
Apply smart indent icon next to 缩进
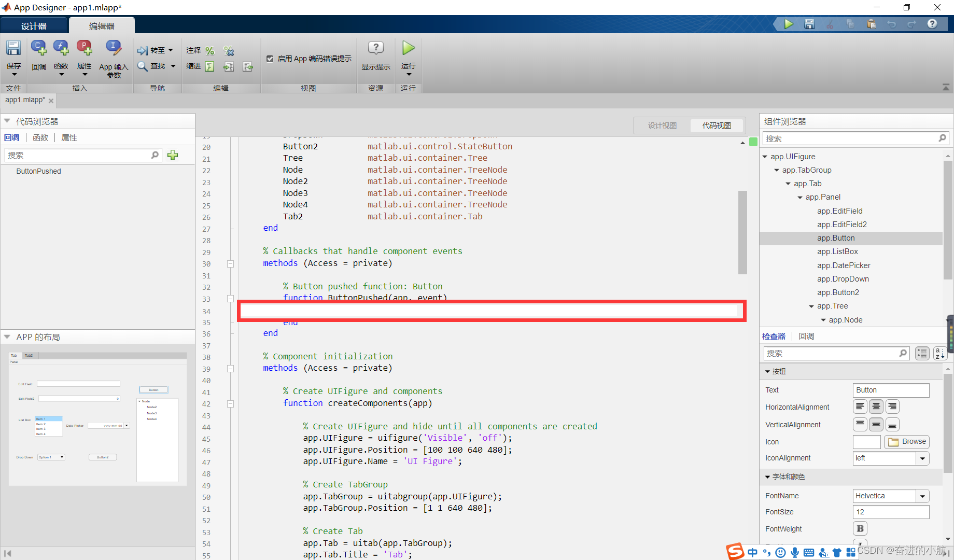209,66
